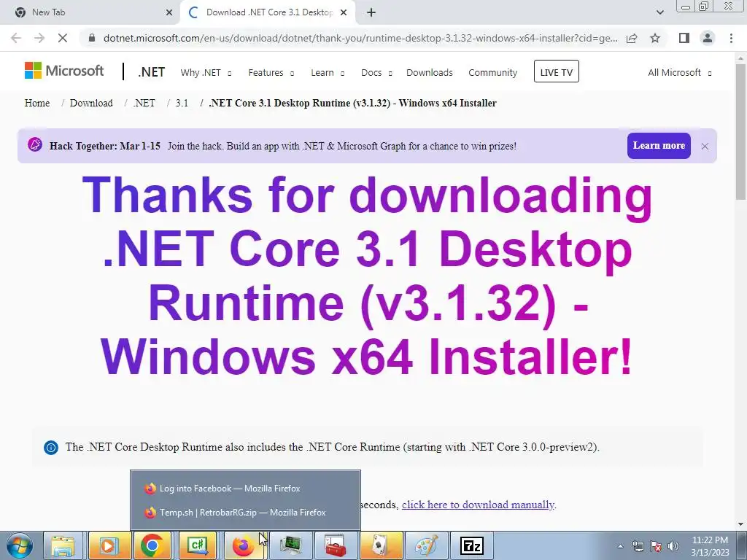
Task: Go back with the browser back arrow
Action: tap(16, 38)
